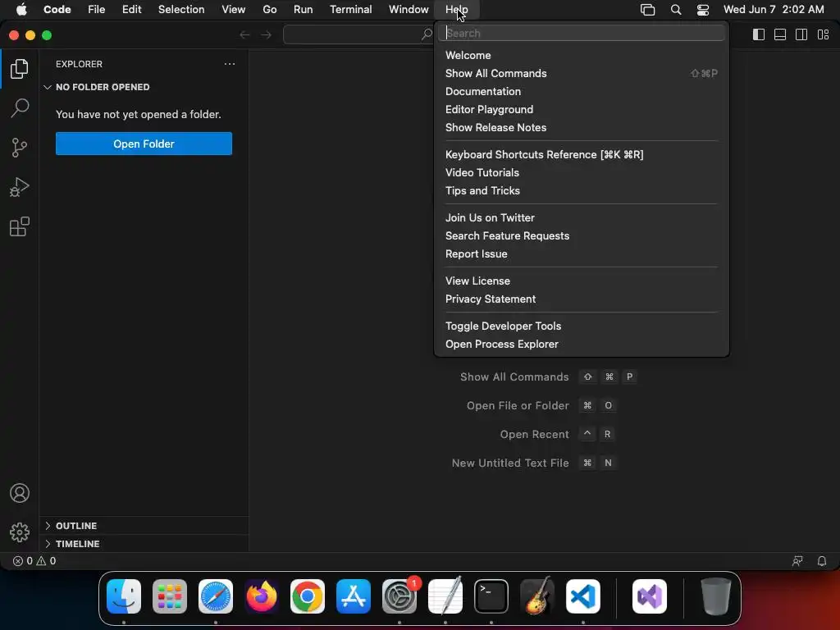
Task: Open GarageBand from the Dock
Action: pos(536,596)
